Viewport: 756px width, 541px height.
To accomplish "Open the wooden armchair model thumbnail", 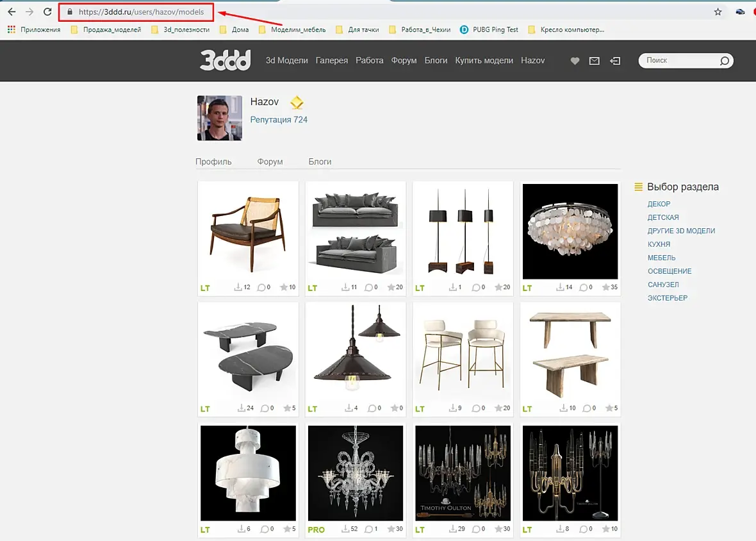I will coord(249,231).
